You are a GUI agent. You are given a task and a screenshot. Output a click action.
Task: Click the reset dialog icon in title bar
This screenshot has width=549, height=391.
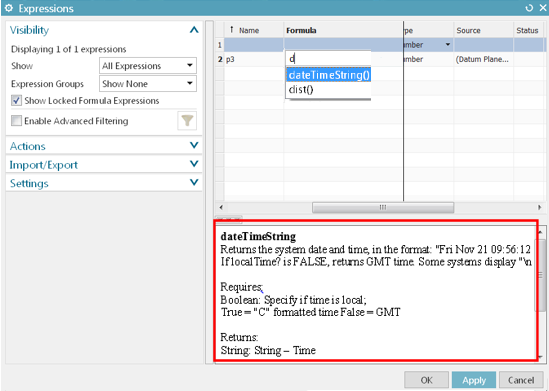click(x=529, y=8)
